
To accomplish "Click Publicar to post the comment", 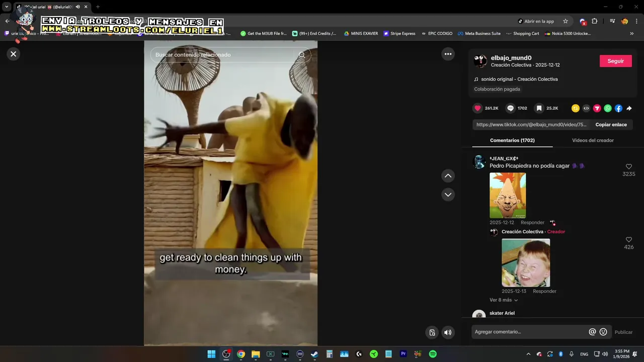I will [x=623, y=332].
